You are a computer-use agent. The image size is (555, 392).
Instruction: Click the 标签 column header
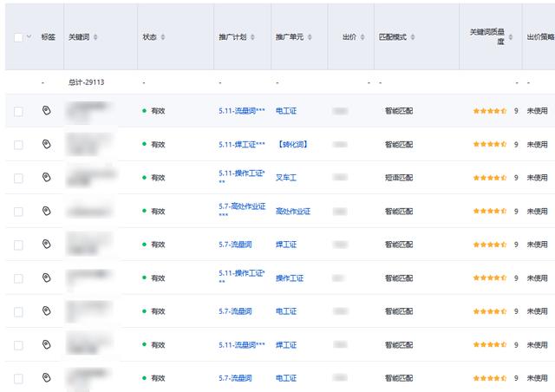(x=49, y=37)
